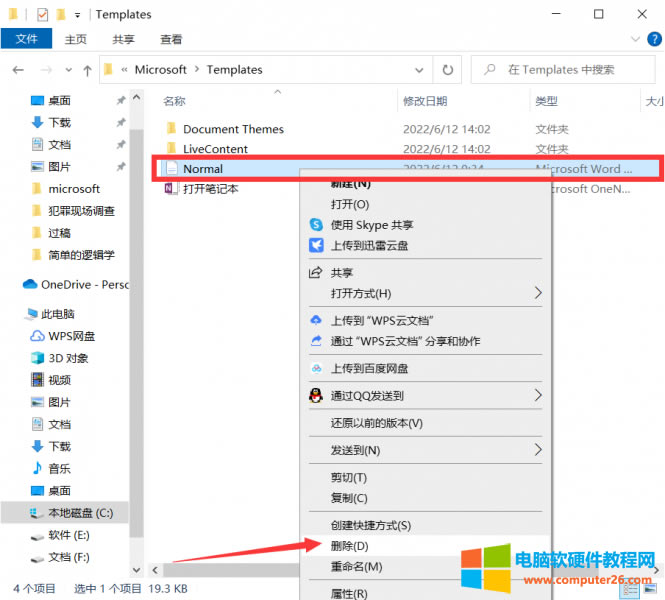This screenshot has height=600, width=665.
Task: Go up one folder level
Action: tap(87, 70)
